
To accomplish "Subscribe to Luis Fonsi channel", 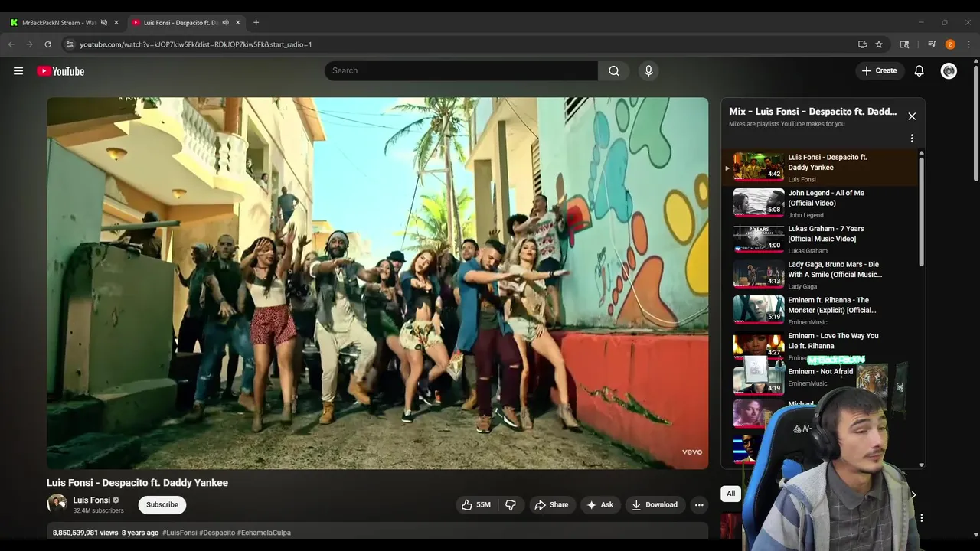I will [162, 504].
